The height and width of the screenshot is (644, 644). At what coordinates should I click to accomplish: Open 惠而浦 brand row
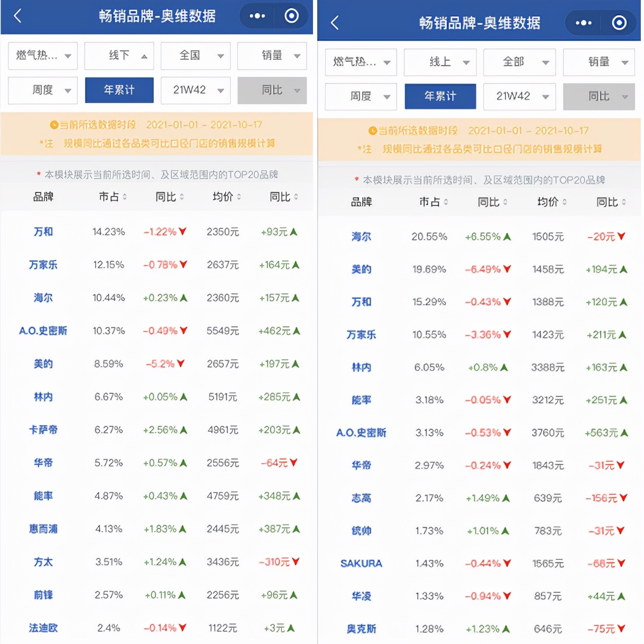[x=43, y=529]
